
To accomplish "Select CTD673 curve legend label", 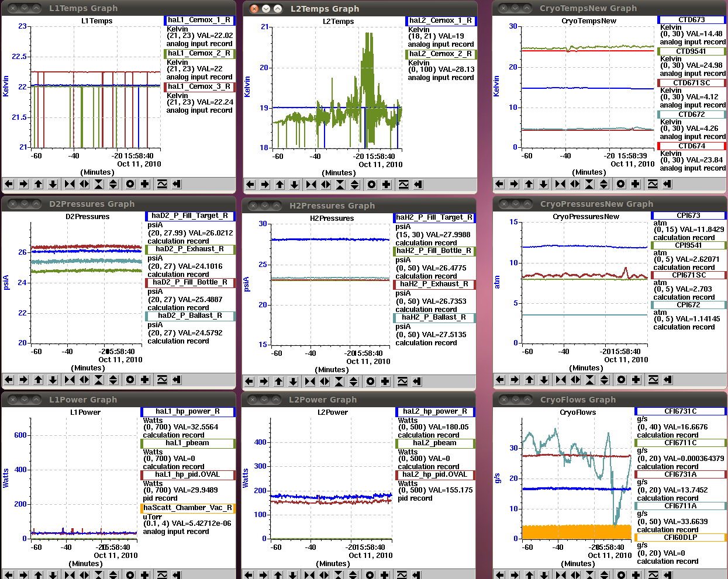I will [692, 20].
